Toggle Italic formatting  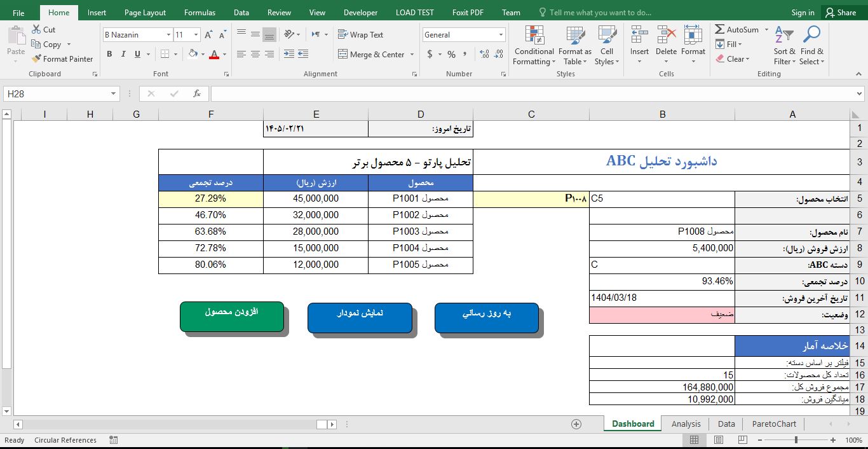tap(123, 55)
